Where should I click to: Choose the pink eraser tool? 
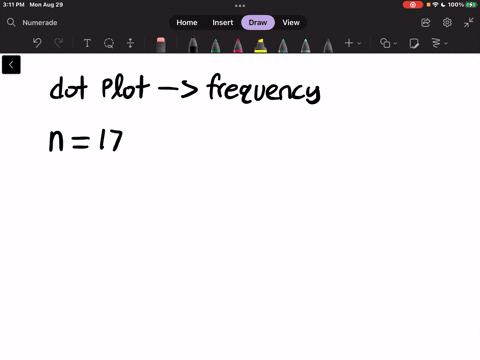coord(161,44)
